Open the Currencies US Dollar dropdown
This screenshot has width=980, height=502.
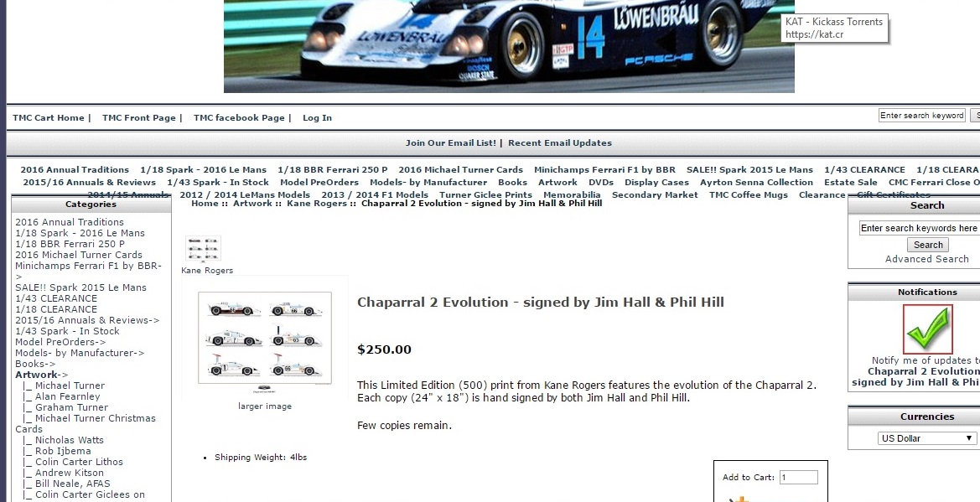pyautogui.click(x=927, y=438)
